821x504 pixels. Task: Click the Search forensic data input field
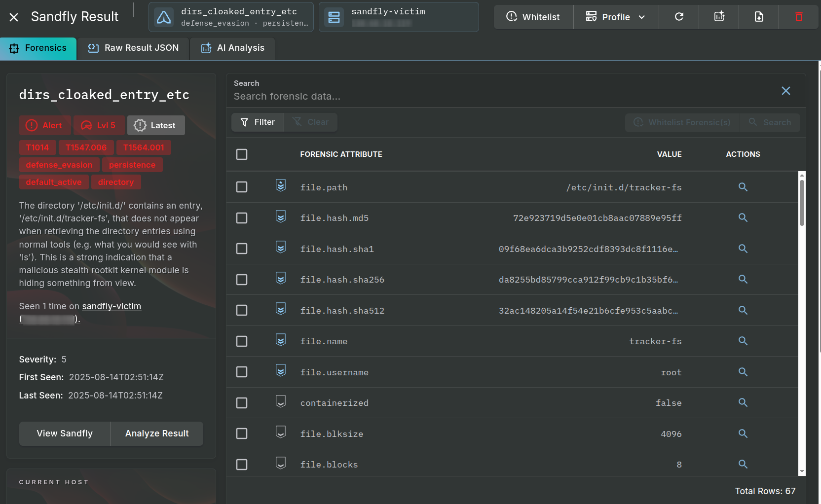coord(503,96)
